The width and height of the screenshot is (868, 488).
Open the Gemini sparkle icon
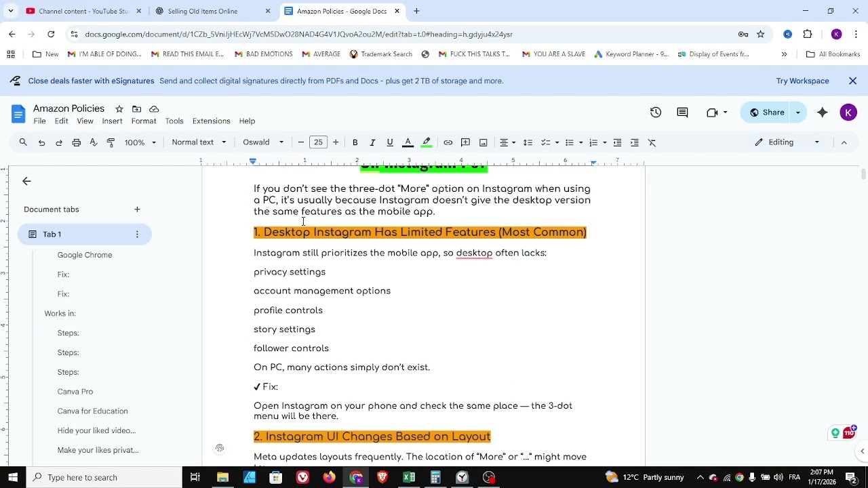pos(823,113)
